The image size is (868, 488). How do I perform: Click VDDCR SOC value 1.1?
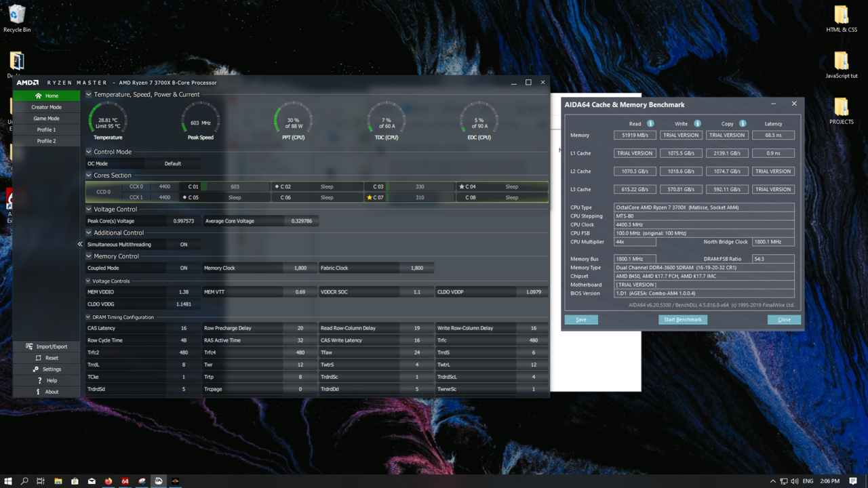pyautogui.click(x=417, y=292)
